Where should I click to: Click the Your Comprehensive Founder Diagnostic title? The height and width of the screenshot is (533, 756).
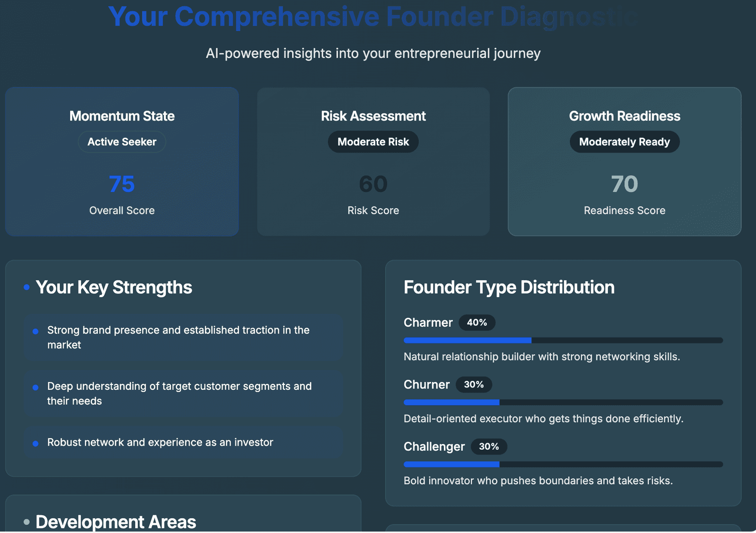[373, 16]
